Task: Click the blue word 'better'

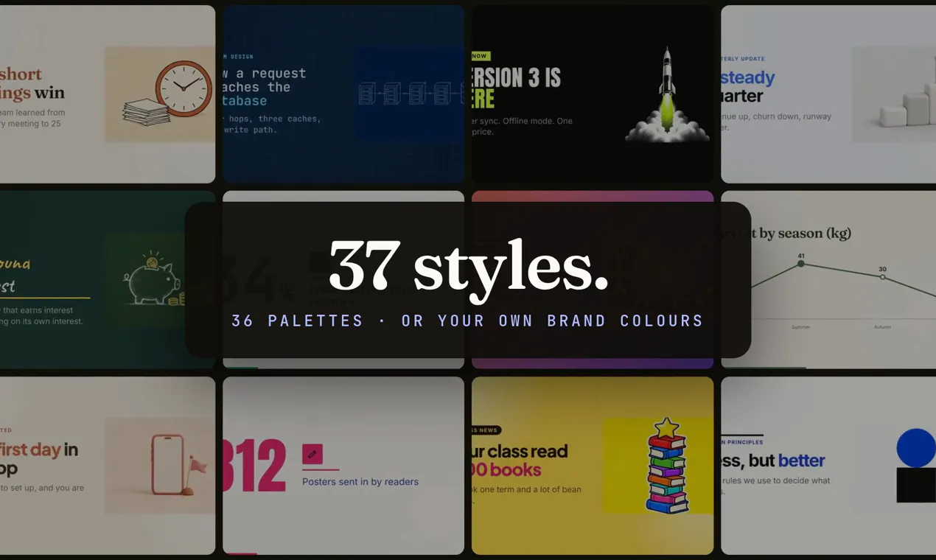Action: [801, 461]
